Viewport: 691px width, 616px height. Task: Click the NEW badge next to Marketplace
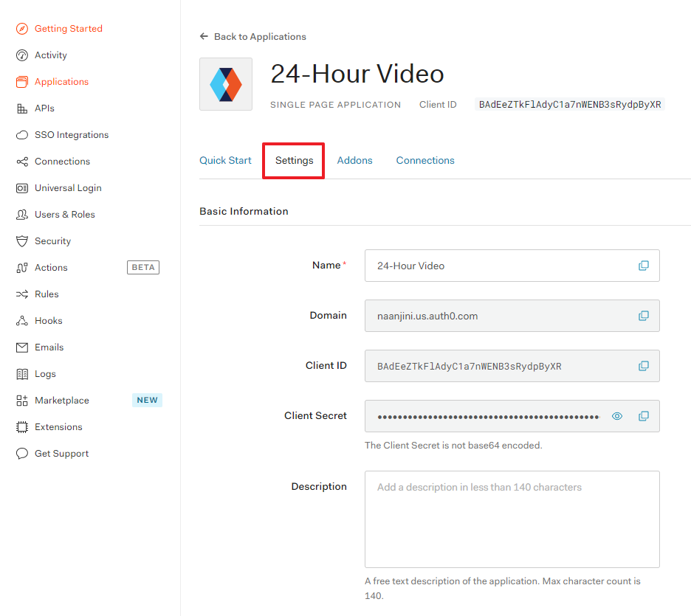147,401
